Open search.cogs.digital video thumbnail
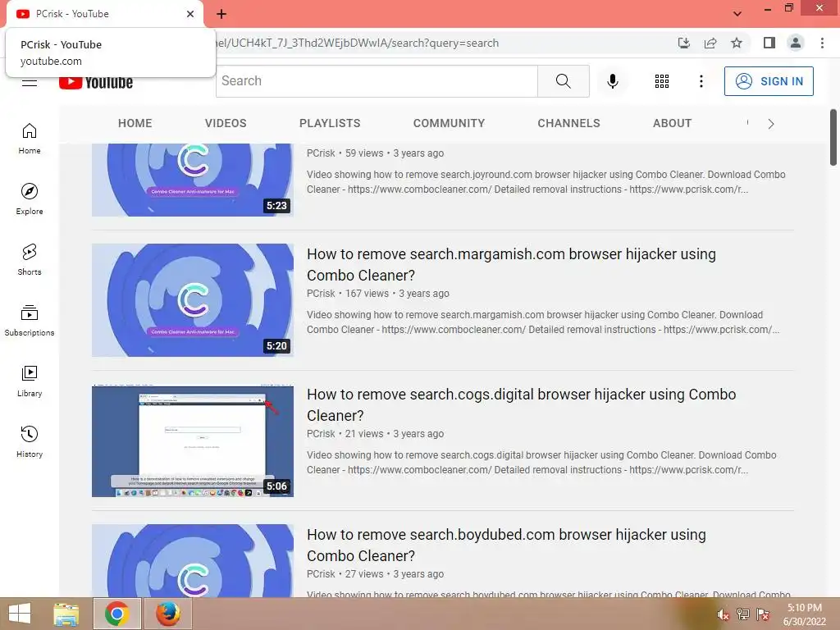The image size is (840, 630). (193, 441)
